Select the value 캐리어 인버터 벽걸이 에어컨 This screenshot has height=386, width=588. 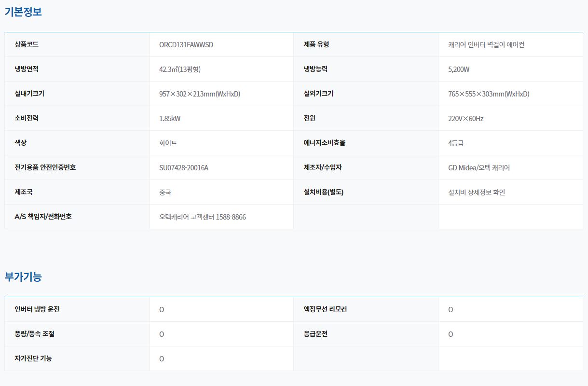coord(486,45)
